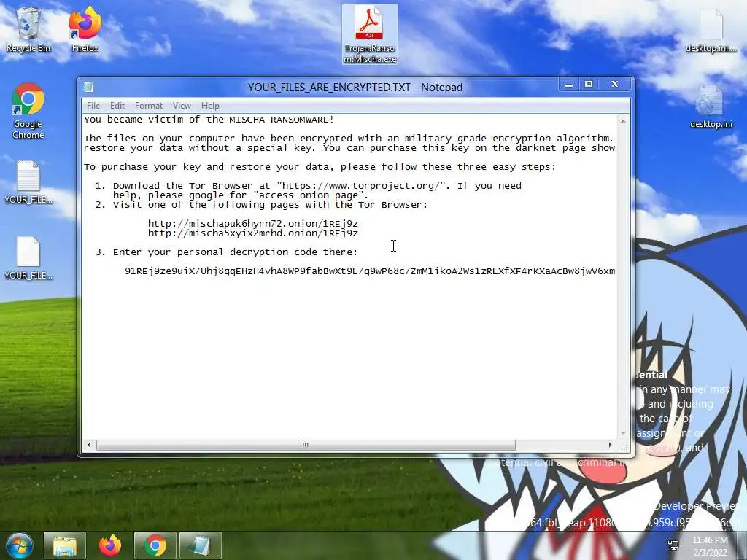The image size is (747, 560).
Task: Open the Windows Start menu
Action: coord(19,545)
